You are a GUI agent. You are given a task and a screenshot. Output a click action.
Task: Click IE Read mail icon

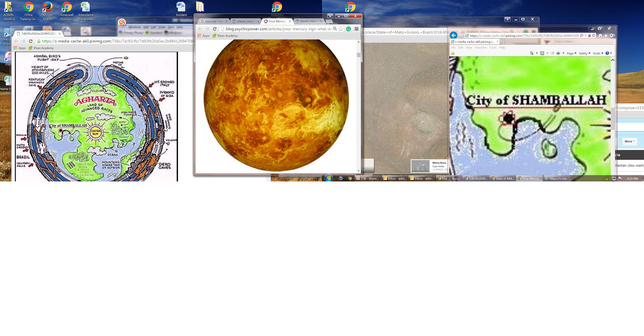tap(552, 53)
